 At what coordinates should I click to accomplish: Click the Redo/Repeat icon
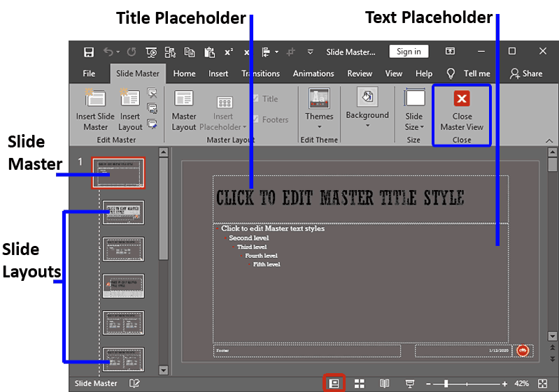pos(132,52)
